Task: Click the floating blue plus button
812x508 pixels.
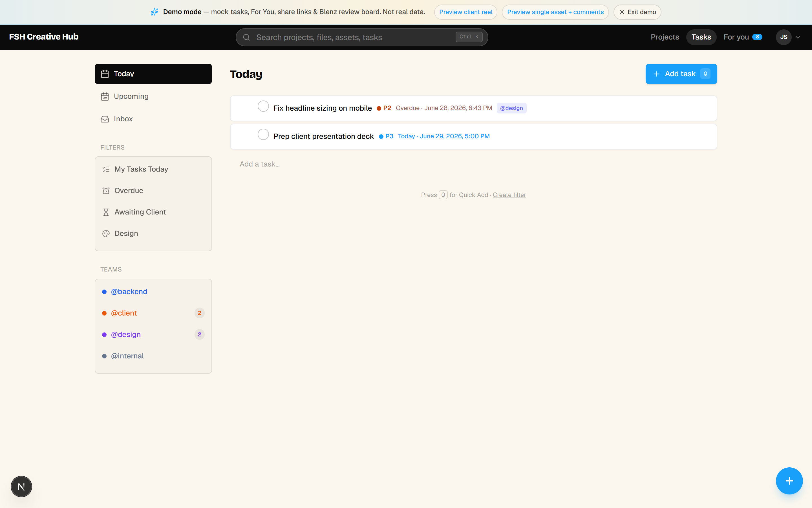Action: (789, 481)
